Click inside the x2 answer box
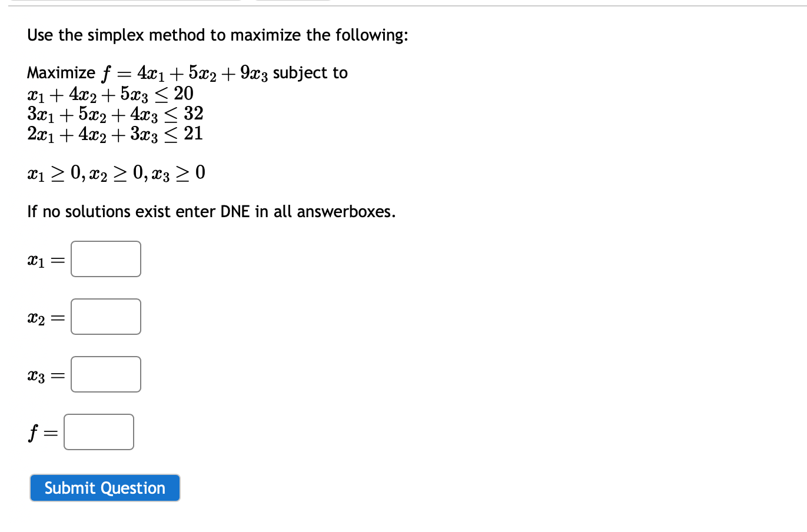 105,317
